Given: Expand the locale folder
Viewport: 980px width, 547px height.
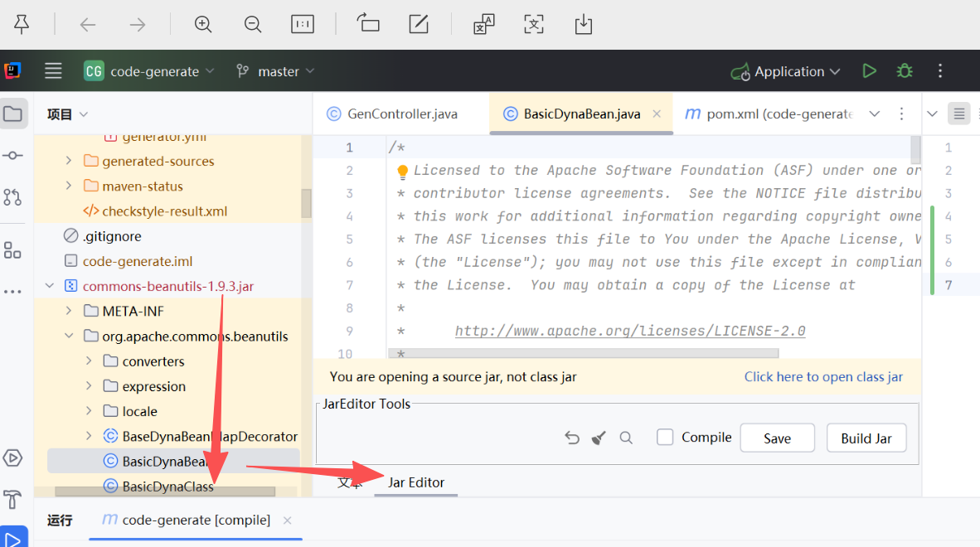Looking at the screenshot, I should click(x=89, y=411).
